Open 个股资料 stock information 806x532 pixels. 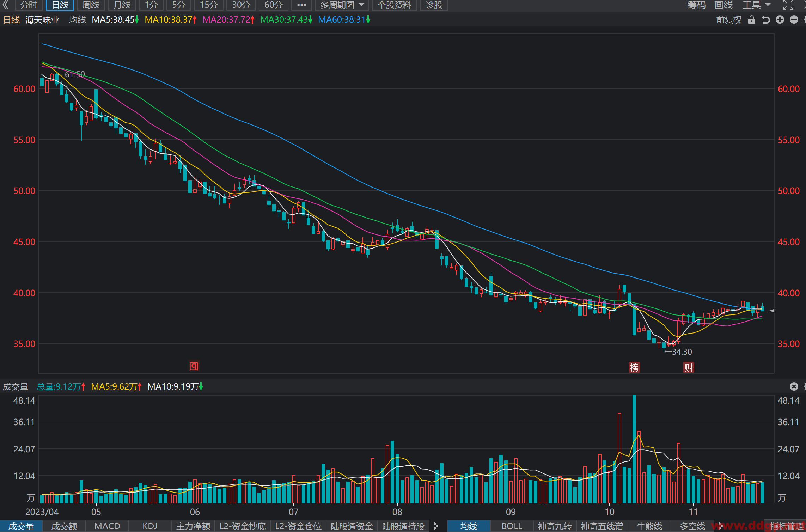tap(395, 5)
